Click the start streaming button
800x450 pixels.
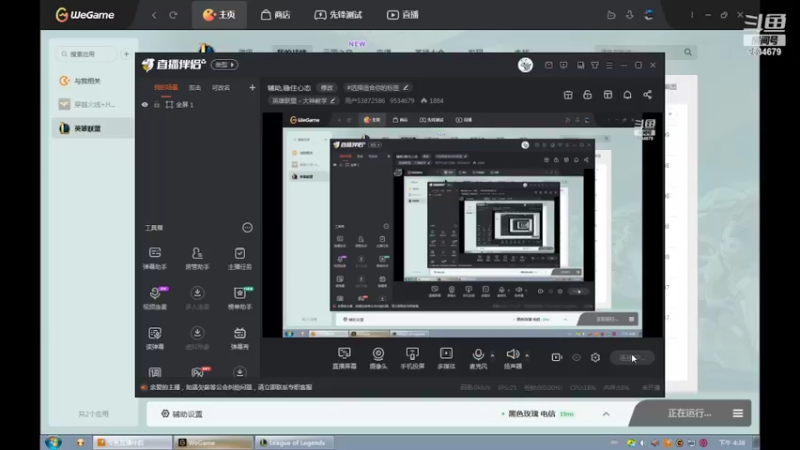point(632,358)
